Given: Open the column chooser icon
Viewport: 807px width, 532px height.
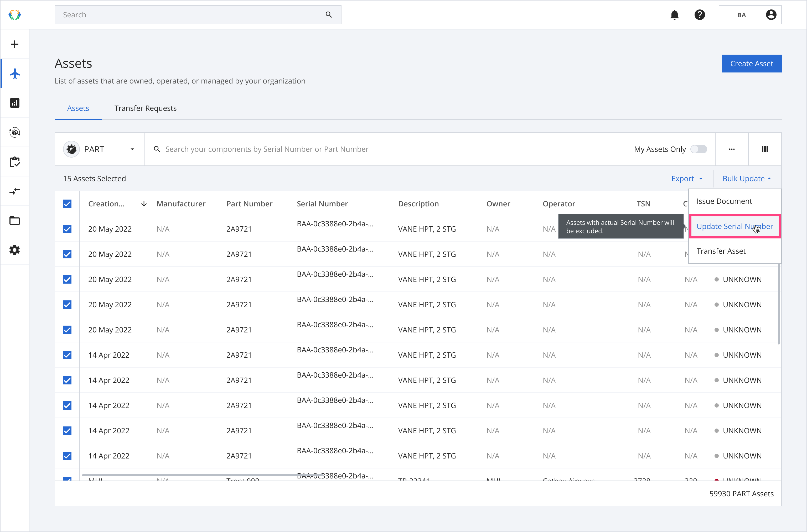Looking at the screenshot, I should tap(765, 149).
